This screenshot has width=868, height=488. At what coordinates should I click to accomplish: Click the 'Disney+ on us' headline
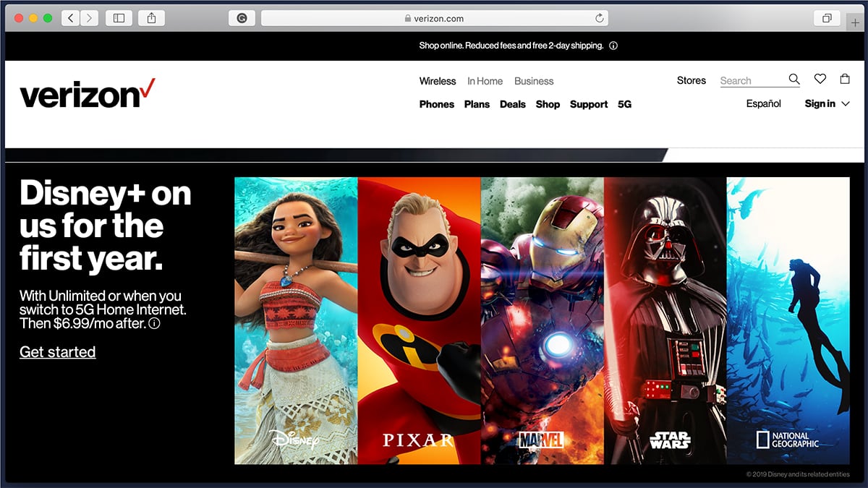tap(106, 226)
